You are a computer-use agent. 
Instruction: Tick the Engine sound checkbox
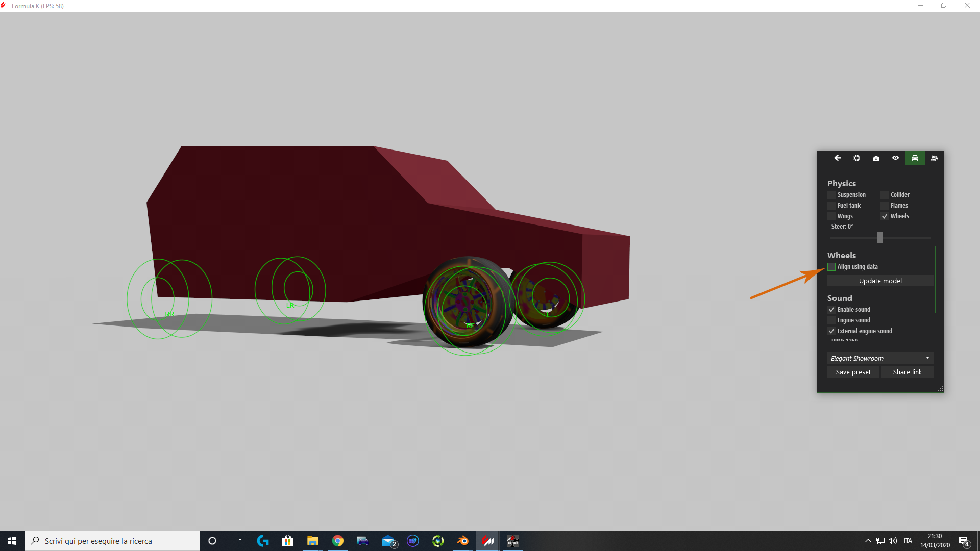[831, 320]
